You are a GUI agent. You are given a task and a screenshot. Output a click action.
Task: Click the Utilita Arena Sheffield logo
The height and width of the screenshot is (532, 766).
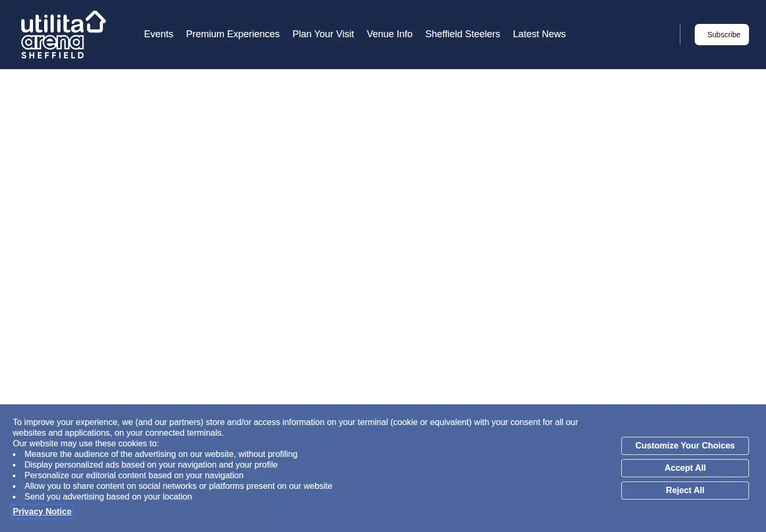click(63, 35)
